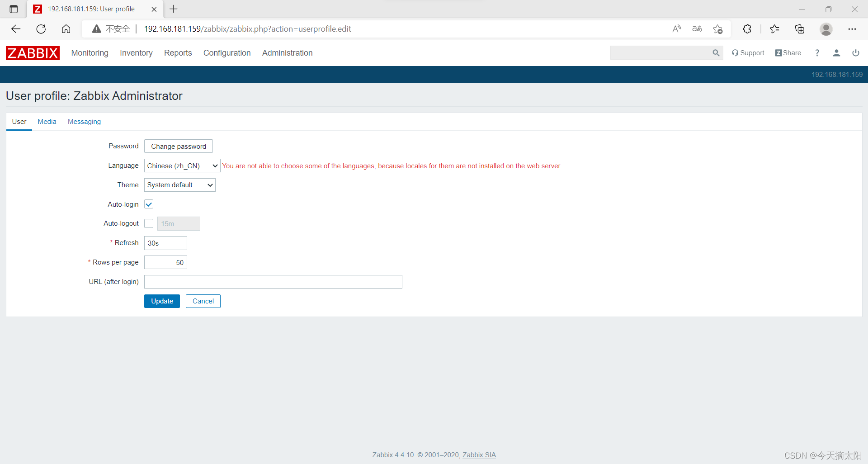Open the Theme dropdown

179,185
